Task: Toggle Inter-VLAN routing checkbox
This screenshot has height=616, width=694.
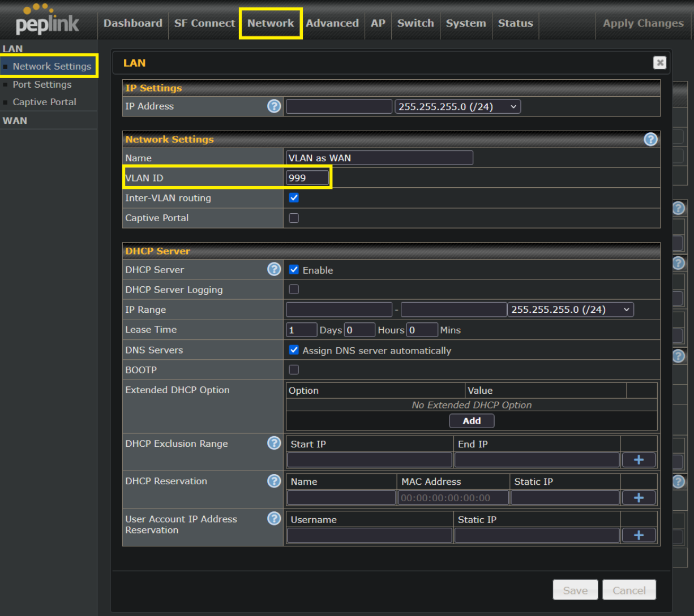Action: point(294,198)
